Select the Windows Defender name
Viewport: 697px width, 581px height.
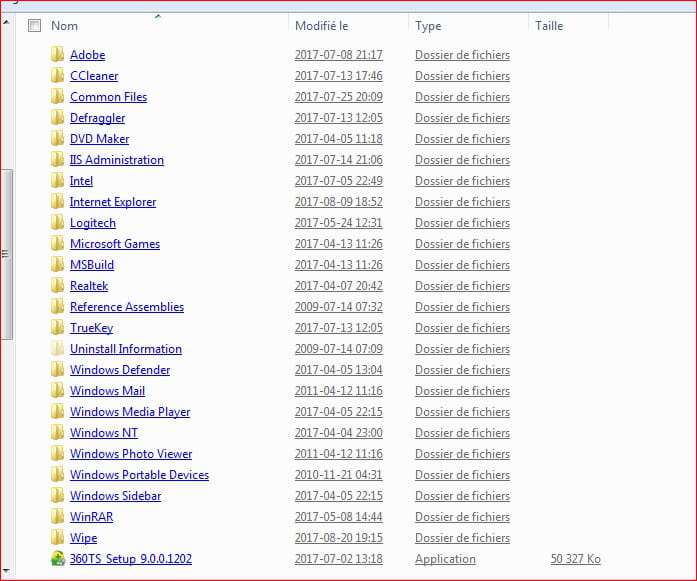tap(120, 369)
